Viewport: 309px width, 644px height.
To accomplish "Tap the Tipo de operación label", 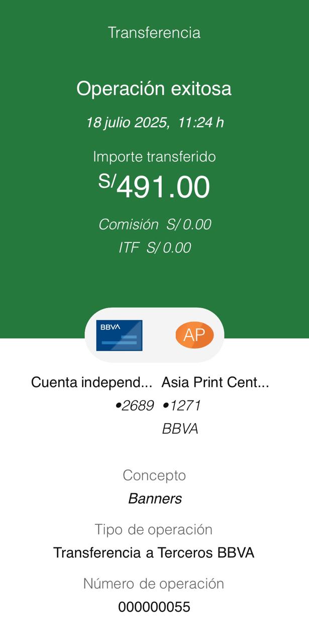I will tap(154, 529).
